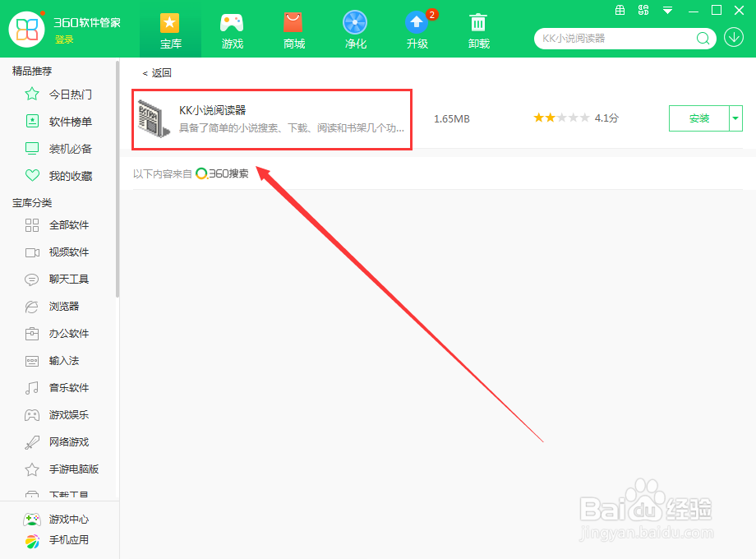Switch to the 卸载 tab
Viewport: 756px width, 559px height.
click(479, 31)
